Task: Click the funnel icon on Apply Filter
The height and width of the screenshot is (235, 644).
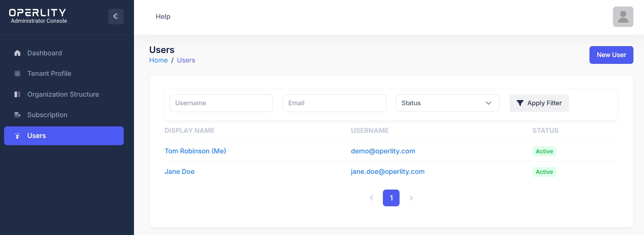Action: point(520,103)
